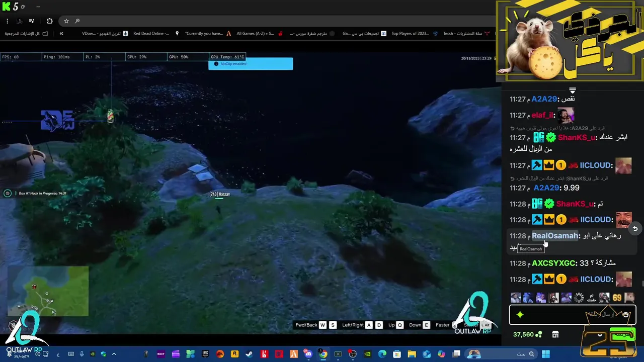Open File Explorer from the taskbar
Image resolution: width=644 pixels, height=362 pixels.
click(412, 354)
